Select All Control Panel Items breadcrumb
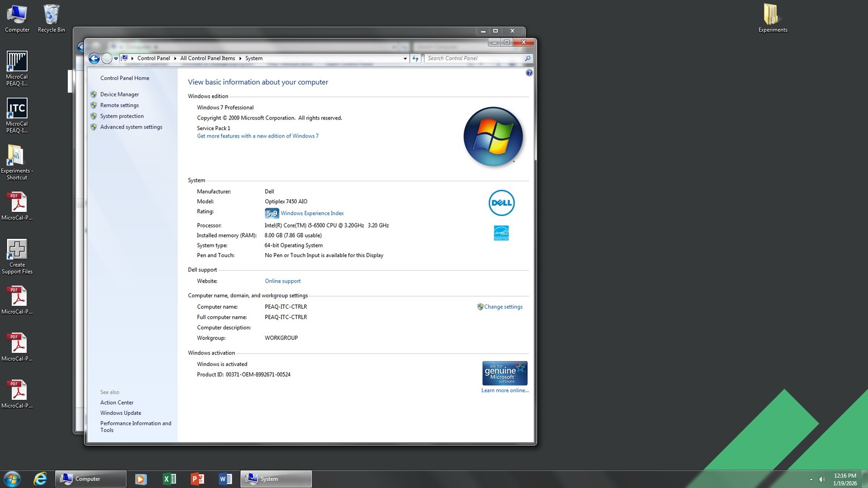 tap(207, 58)
